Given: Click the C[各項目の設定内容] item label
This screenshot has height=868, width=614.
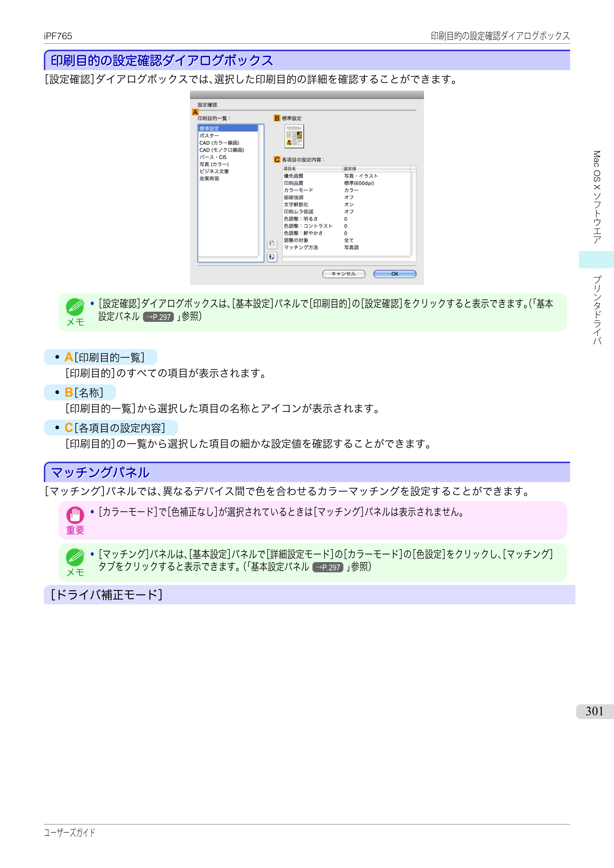Looking at the screenshot, I should pyautogui.click(x=115, y=428).
